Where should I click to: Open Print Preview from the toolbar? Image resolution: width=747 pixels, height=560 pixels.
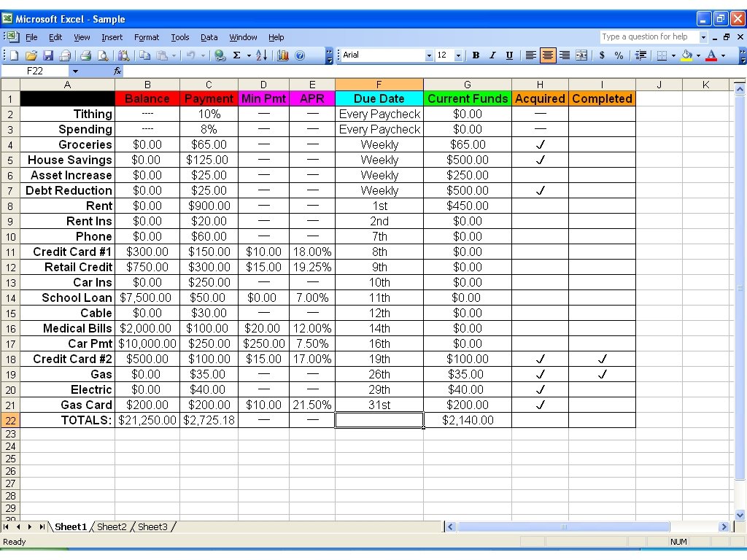102,55
